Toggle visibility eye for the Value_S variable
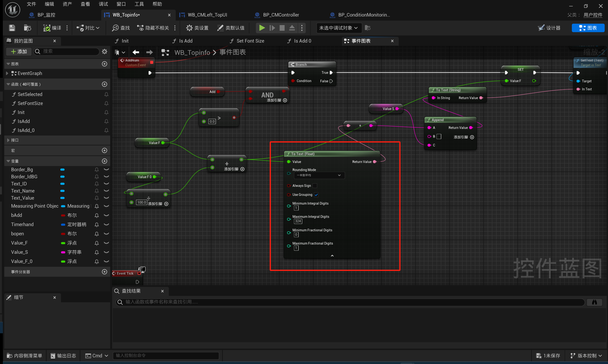This screenshot has width=608, height=364. pos(106,252)
